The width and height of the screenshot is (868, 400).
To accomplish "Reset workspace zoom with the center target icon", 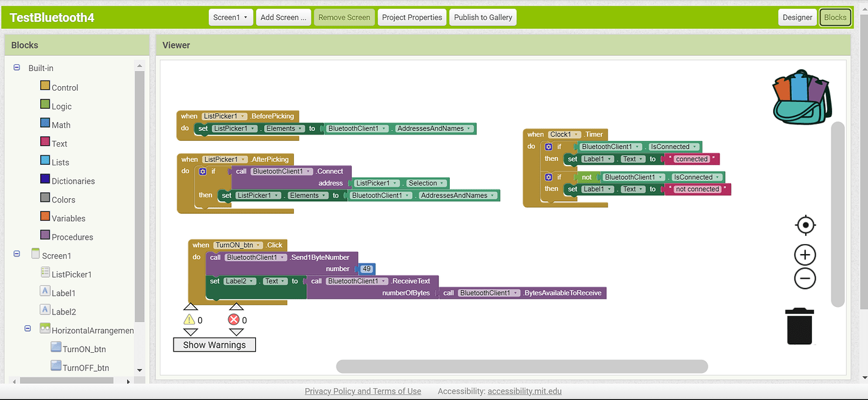I will coord(805,225).
